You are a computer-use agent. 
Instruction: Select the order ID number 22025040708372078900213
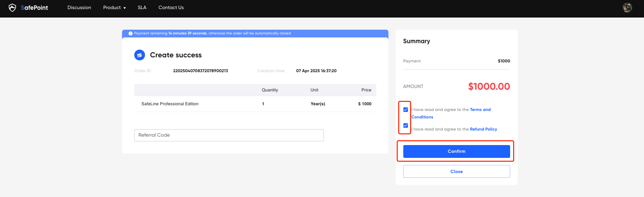[x=200, y=71]
